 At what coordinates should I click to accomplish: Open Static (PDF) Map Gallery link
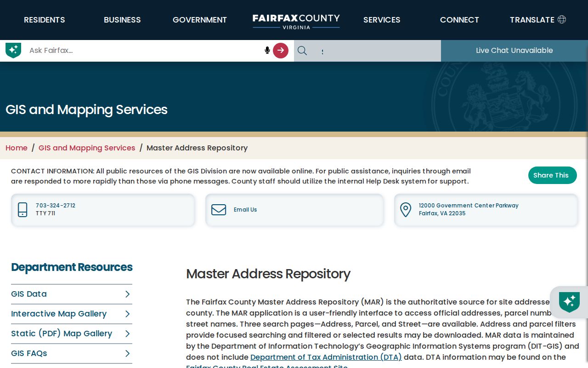click(62, 333)
